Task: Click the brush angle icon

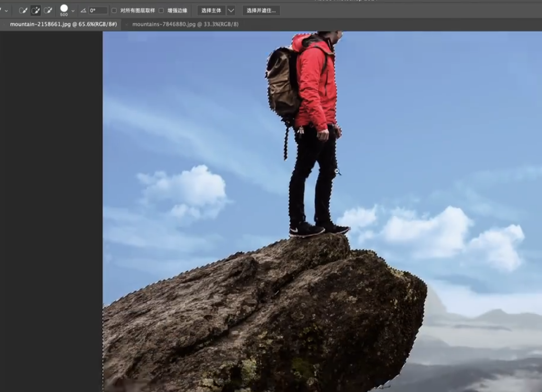Action: click(83, 11)
